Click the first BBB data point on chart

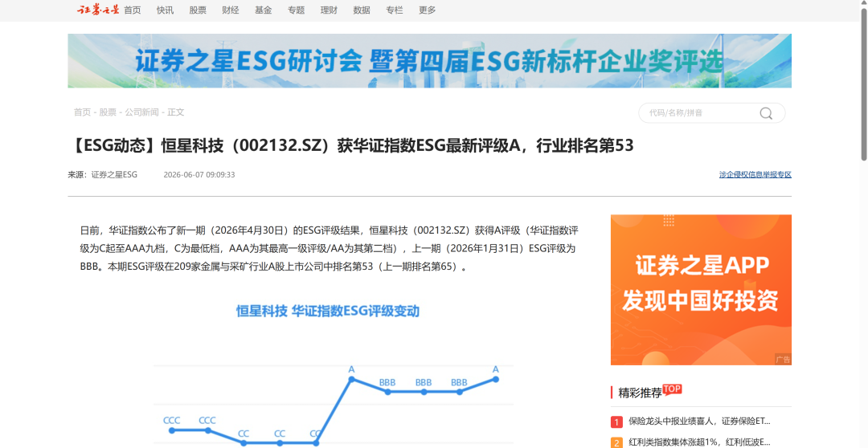point(387,392)
